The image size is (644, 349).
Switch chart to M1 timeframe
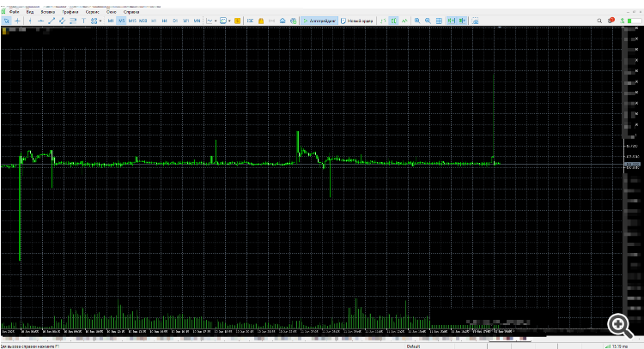coord(111,21)
